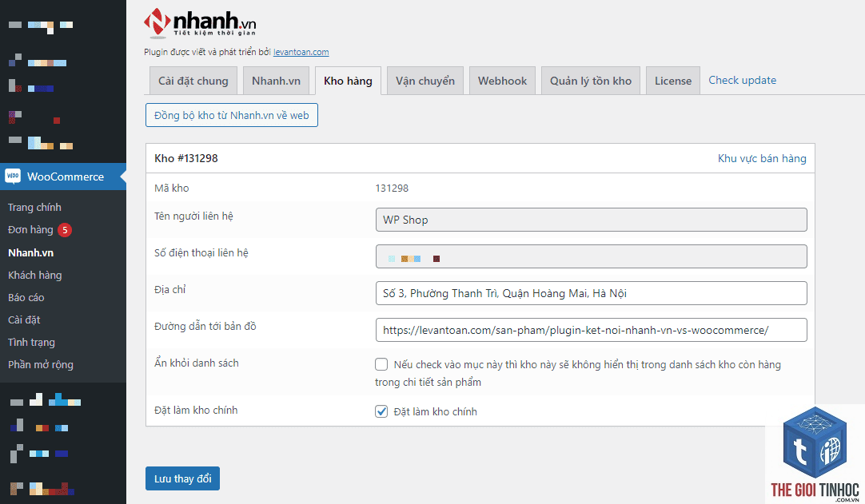Image resolution: width=865 pixels, height=504 pixels.
Task: Open the Vận chuyển tab
Action: coord(425,81)
